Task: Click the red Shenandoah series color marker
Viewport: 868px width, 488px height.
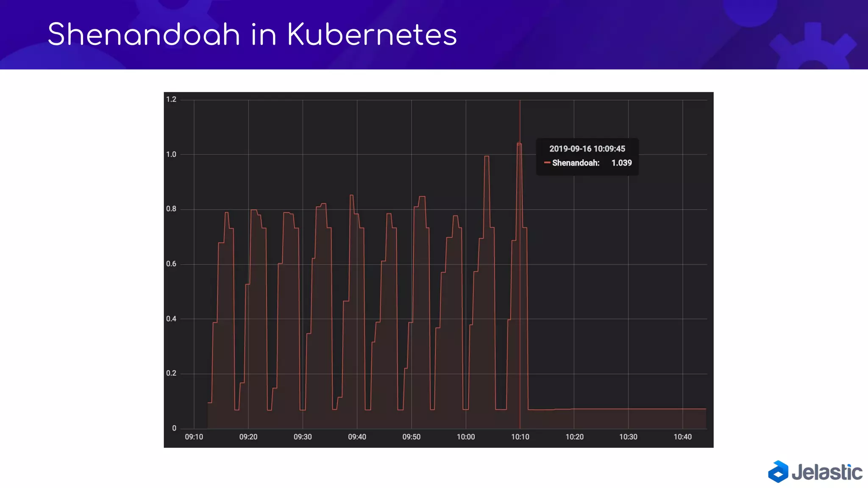Action: pyautogui.click(x=547, y=163)
